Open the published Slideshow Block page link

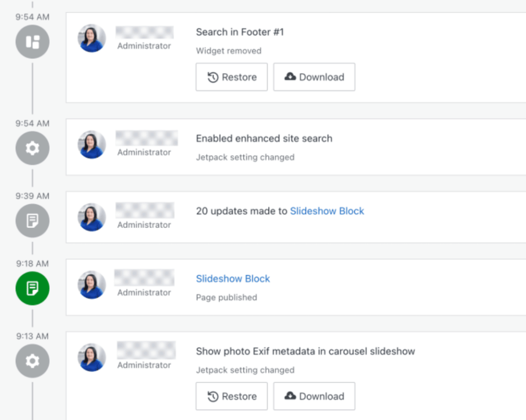click(x=233, y=279)
